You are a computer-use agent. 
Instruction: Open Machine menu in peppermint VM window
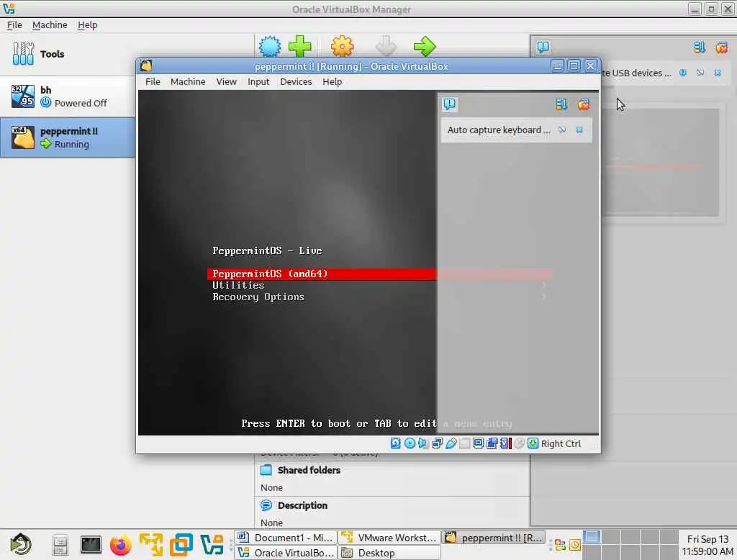[x=188, y=82]
